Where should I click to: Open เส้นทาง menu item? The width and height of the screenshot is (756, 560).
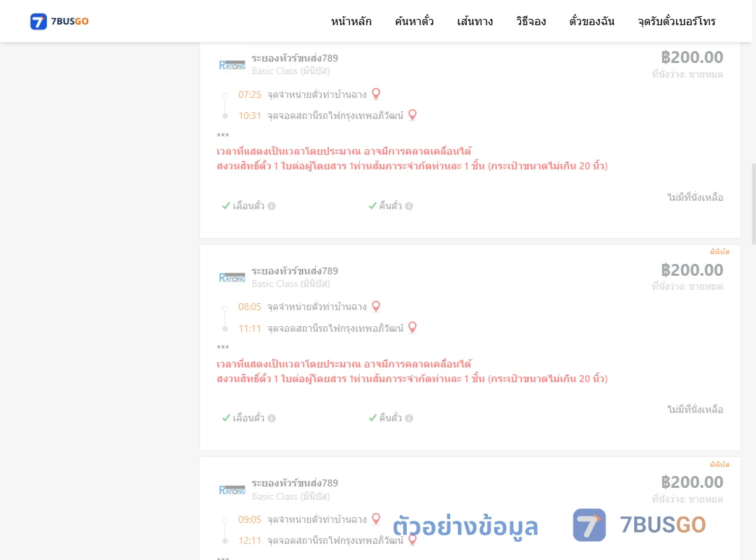coord(475,21)
